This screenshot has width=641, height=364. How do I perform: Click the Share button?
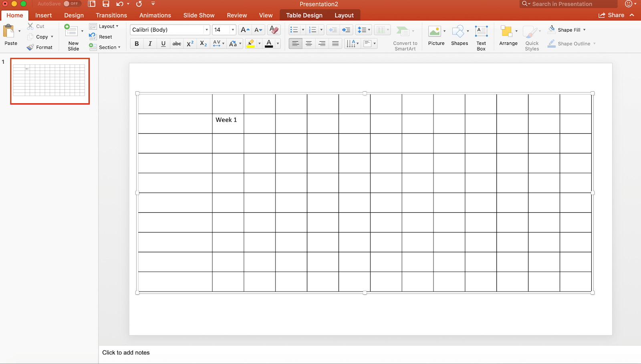[x=612, y=15]
